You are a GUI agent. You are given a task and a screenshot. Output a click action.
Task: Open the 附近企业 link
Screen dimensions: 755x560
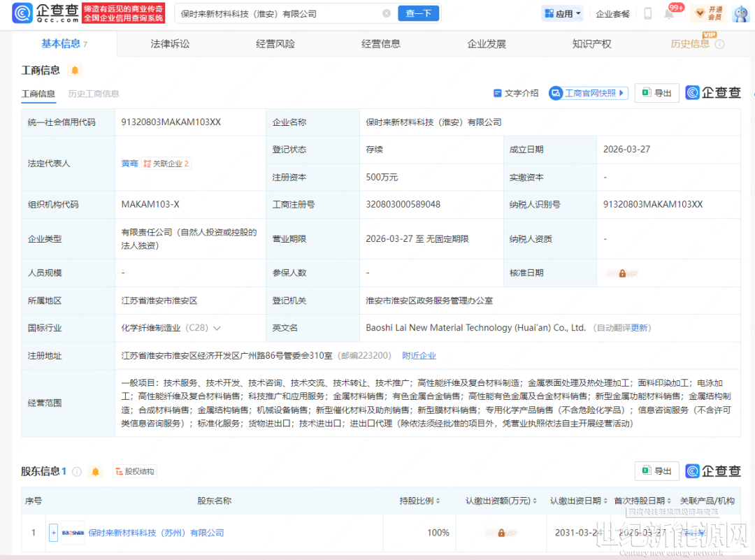coord(419,356)
